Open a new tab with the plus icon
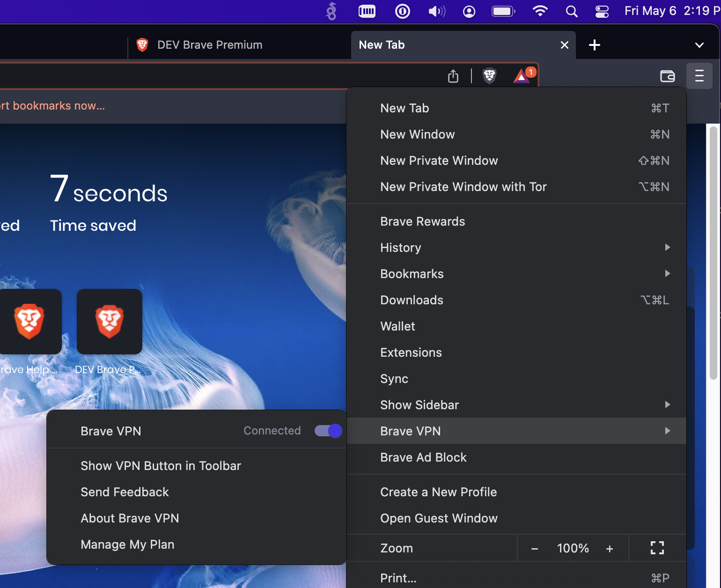This screenshot has height=588, width=721. 594,45
